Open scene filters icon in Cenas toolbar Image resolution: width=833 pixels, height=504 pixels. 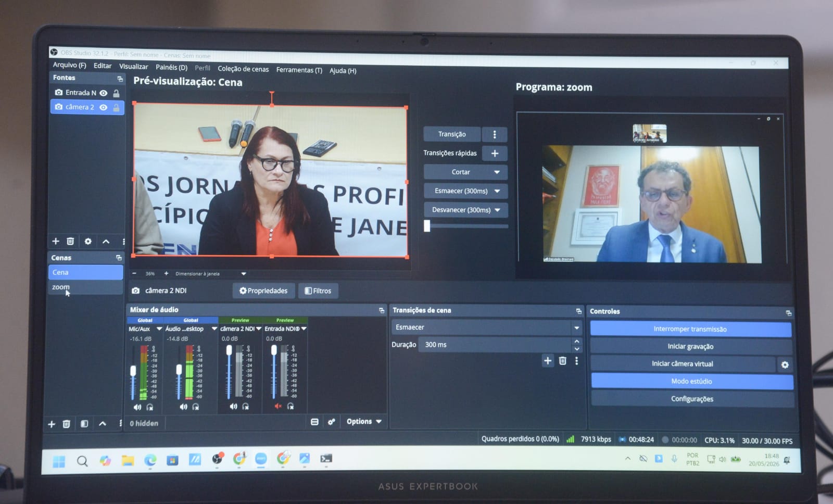tap(84, 424)
